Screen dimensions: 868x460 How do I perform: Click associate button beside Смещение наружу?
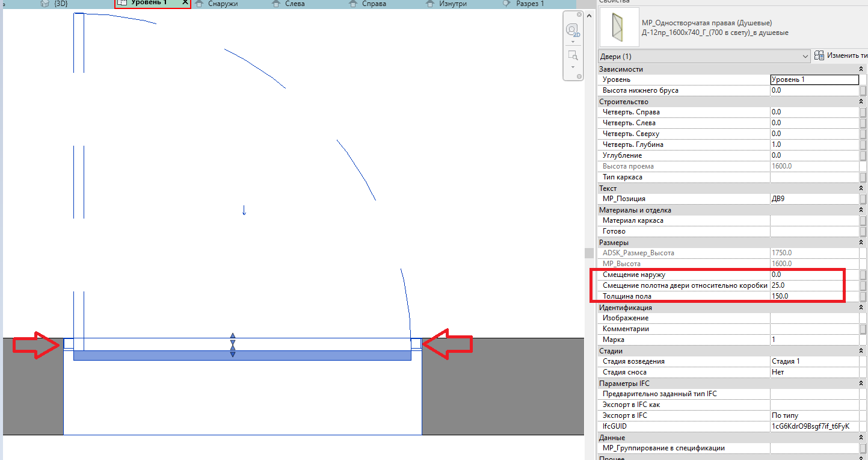pyautogui.click(x=863, y=275)
